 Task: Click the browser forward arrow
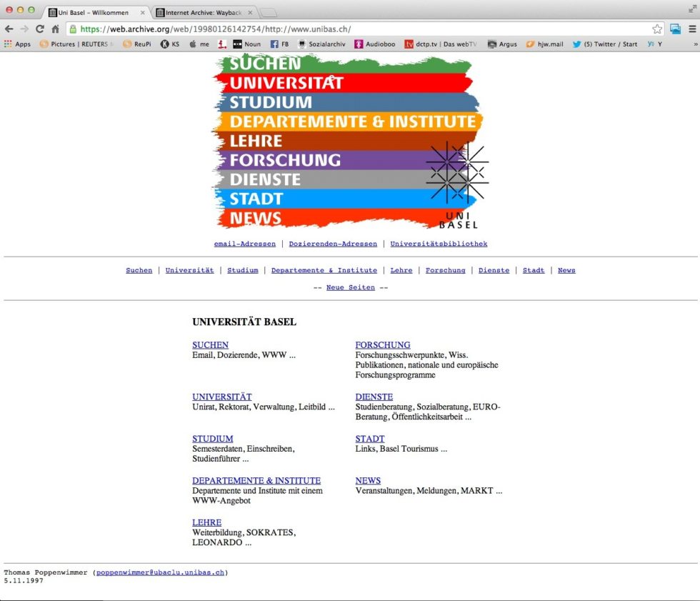click(24, 29)
